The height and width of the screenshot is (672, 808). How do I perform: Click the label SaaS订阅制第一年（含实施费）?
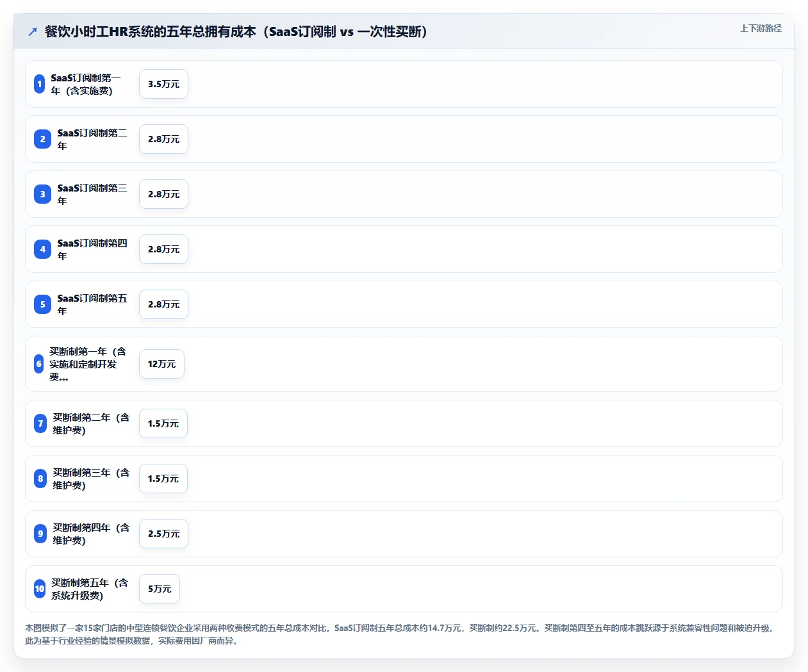click(x=86, y=84)
